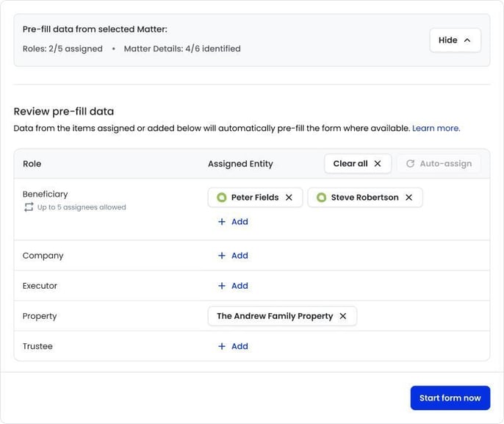Select The Andrew Family Property chip
The width and height of the screenshot is (504, 424).
(x=274, y=316)
